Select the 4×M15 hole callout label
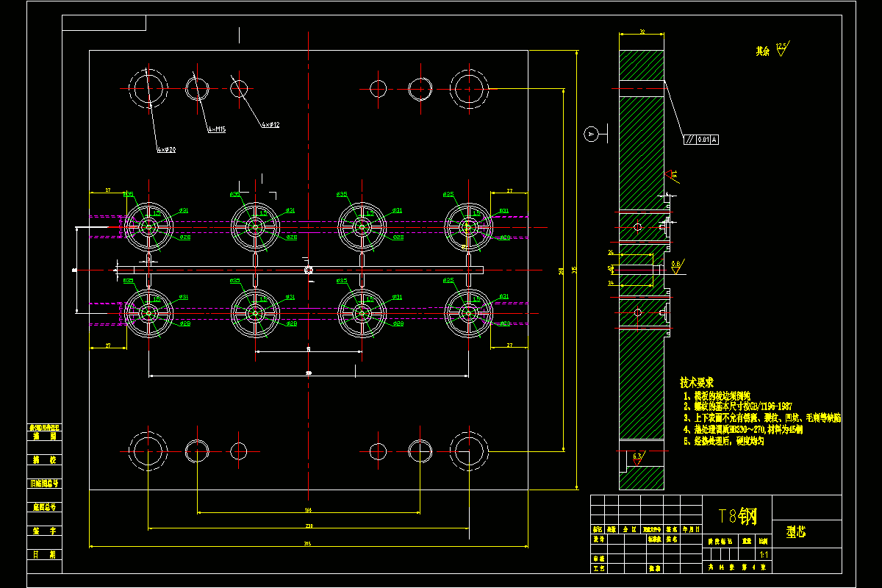882x588 pixels. click(217, 129)
